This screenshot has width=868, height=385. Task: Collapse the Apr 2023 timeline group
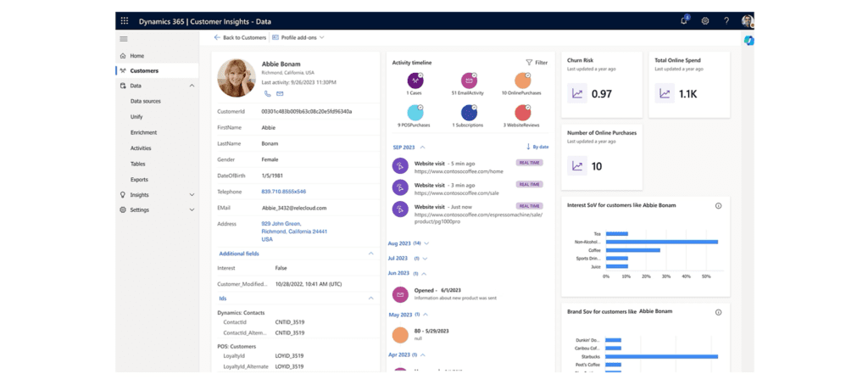click(x=423, y=354)
